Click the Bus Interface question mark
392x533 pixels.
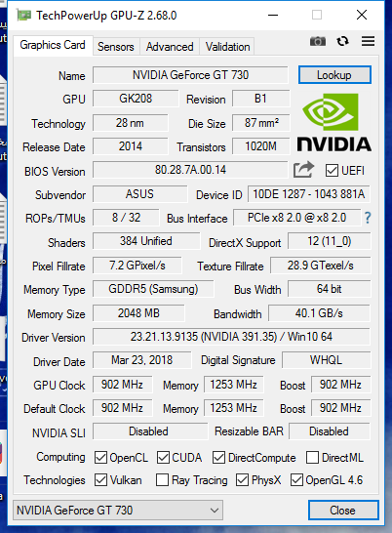pyautogui.click(x=368, y=218)
